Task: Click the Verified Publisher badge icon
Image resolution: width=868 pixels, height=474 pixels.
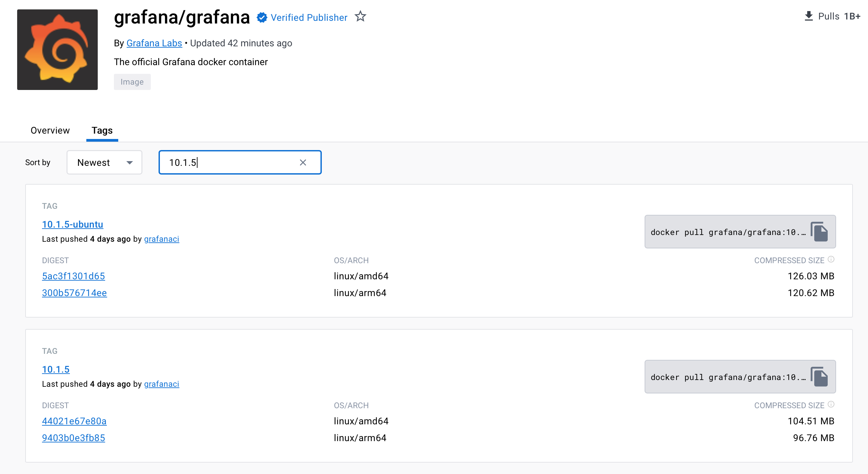Action: (262, 17)
